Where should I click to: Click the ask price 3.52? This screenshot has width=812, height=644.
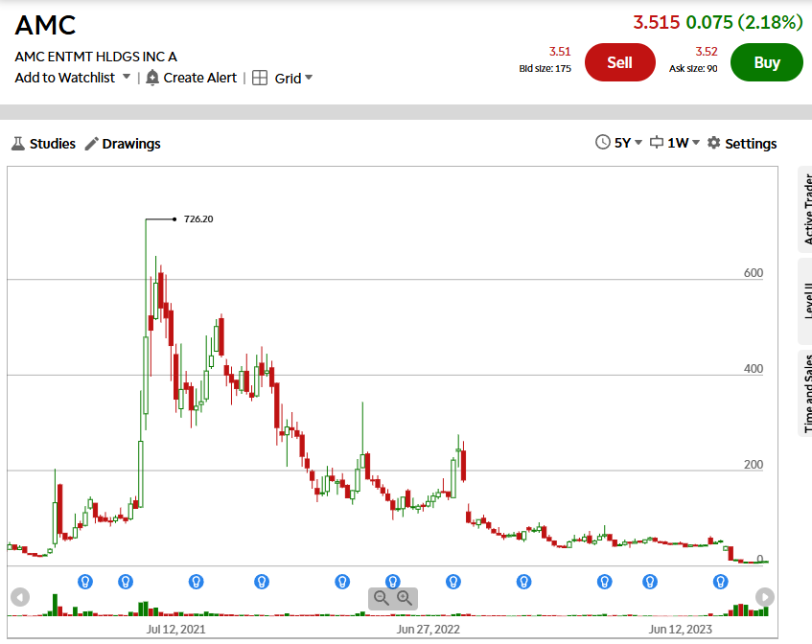707,52
